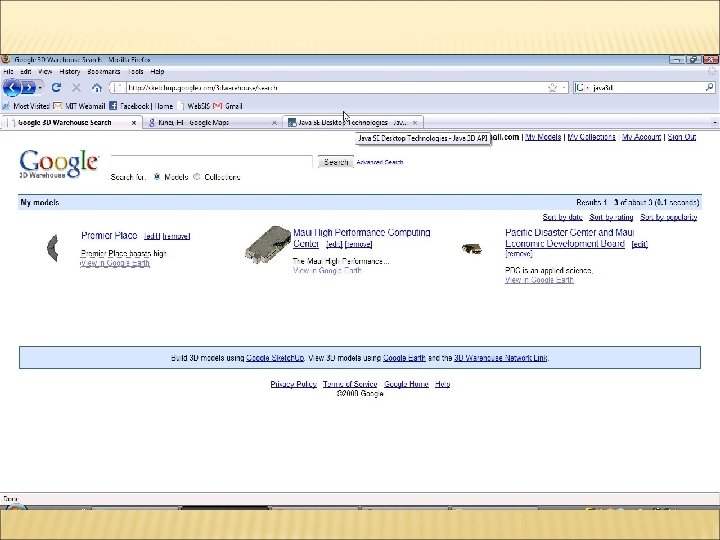720x540 pixels.
Task: Open the Edit menu
Action: click(26, 72)
